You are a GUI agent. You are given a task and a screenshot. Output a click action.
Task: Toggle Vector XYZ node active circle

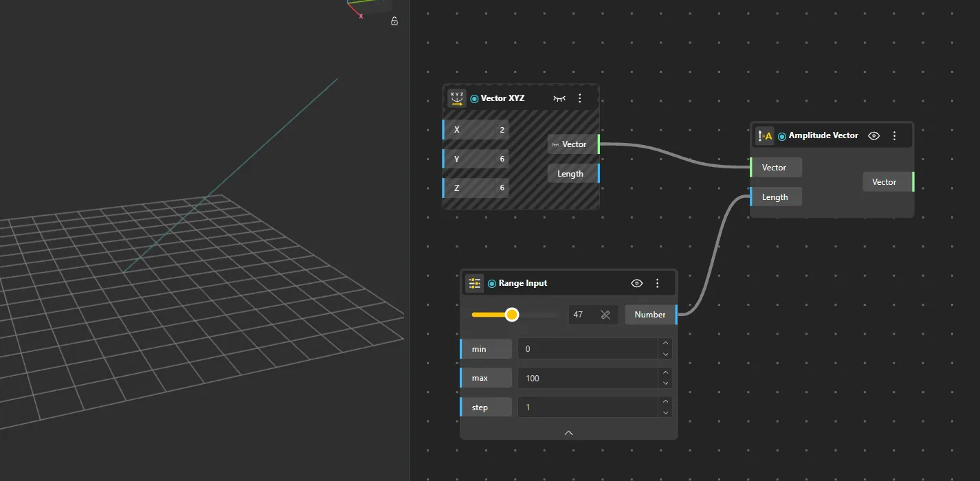click(474, 99)
